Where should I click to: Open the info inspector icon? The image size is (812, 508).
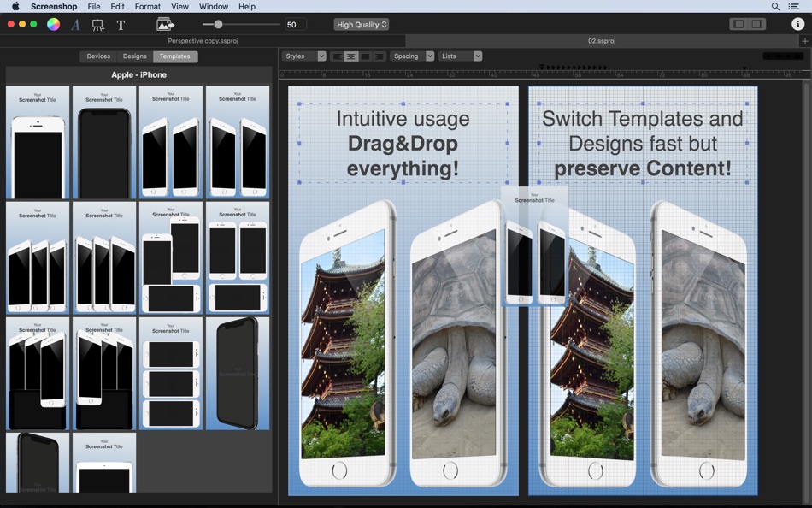click(797, 24)
